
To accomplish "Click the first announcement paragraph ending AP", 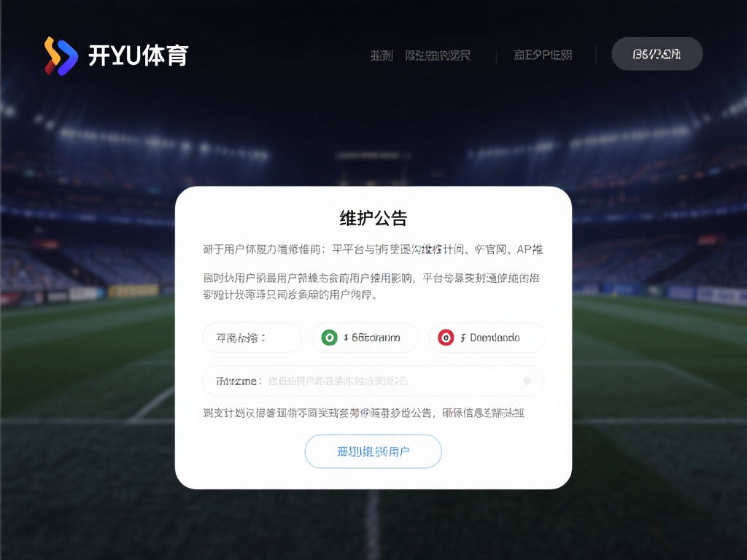I will [x=373, y=249].
